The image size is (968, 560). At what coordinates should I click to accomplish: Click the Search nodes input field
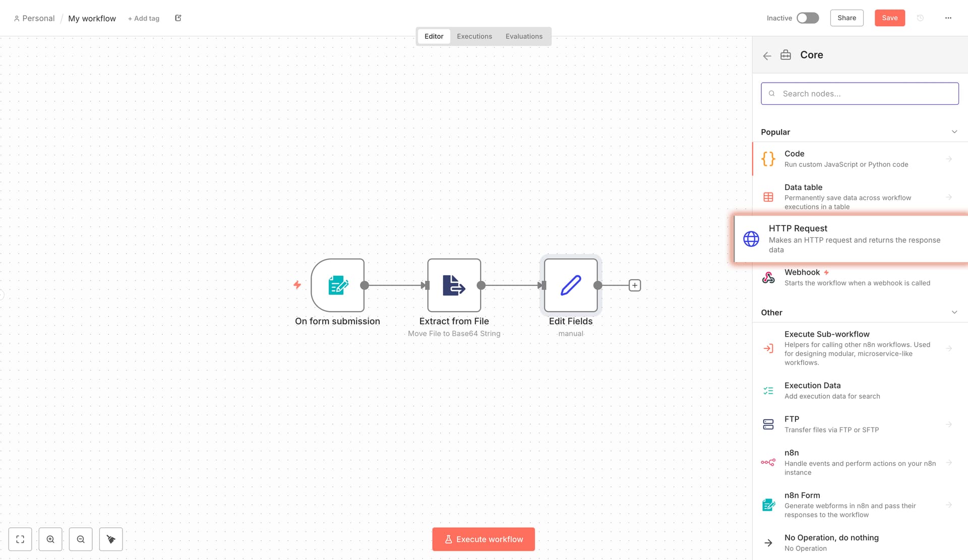[860, 94]
